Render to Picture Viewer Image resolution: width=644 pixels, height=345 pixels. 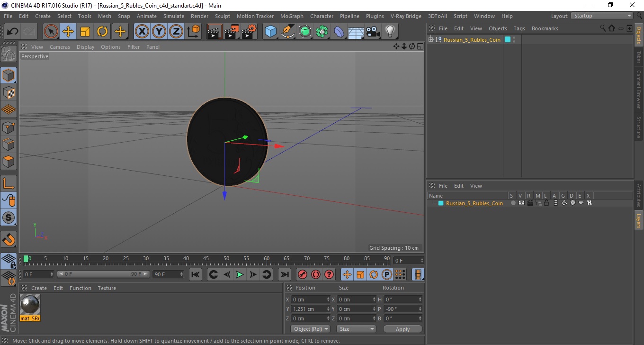(x=232, y=32)
